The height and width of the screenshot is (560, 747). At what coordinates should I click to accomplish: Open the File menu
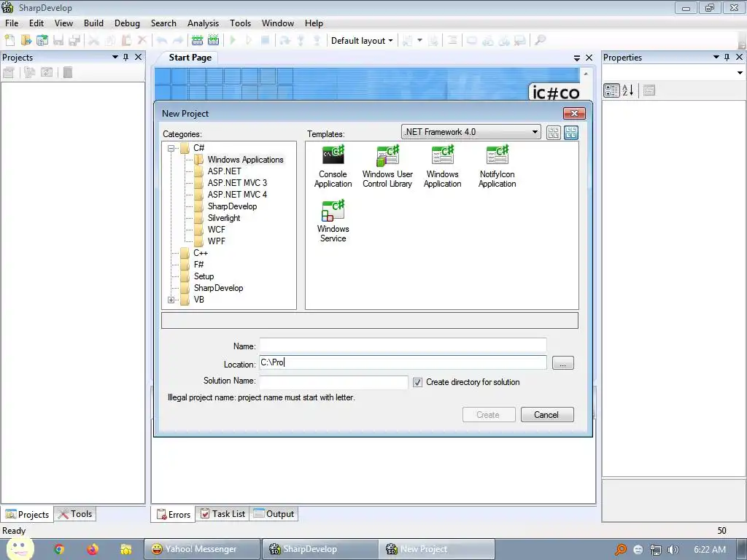pyautogui.click(x=12, y=23)
